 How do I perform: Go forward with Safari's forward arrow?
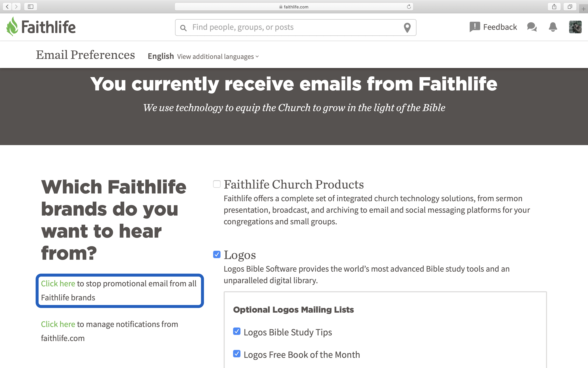pos(16,7)
